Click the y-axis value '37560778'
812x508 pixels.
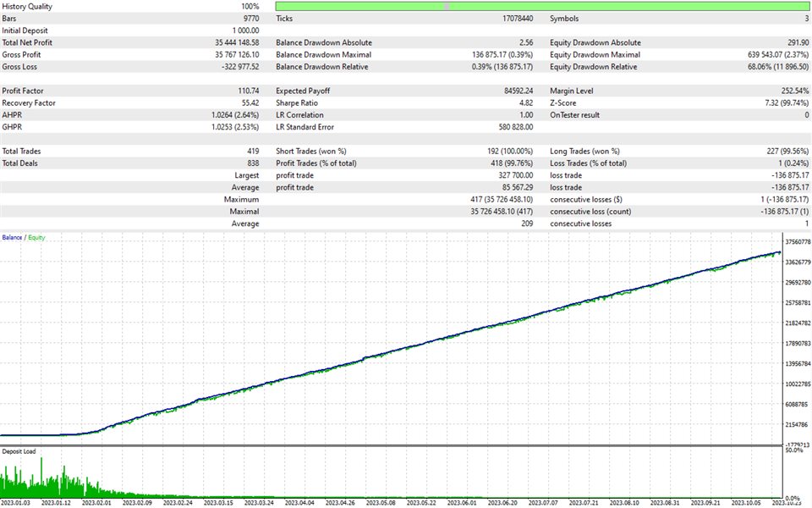(x=798, y=241)
